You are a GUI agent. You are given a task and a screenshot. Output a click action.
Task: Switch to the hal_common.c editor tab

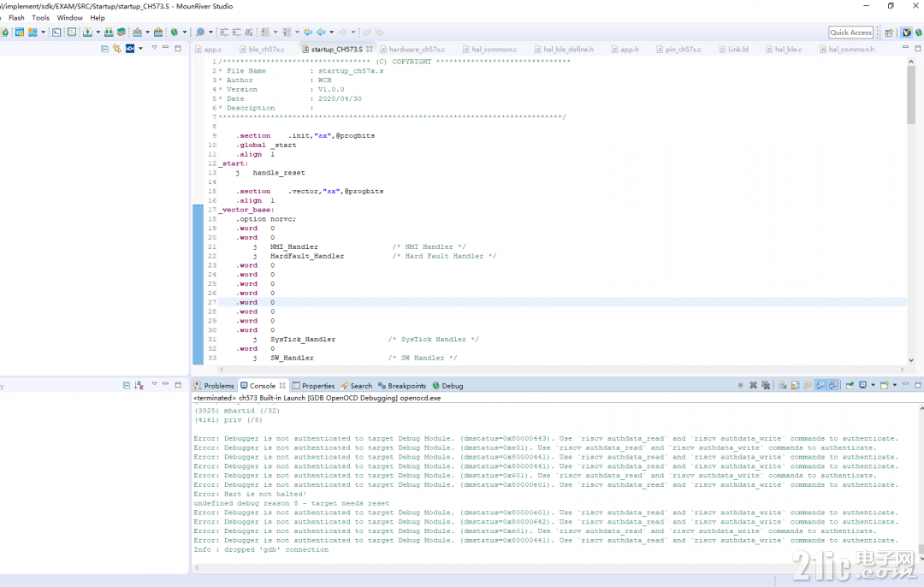(489, 50)
